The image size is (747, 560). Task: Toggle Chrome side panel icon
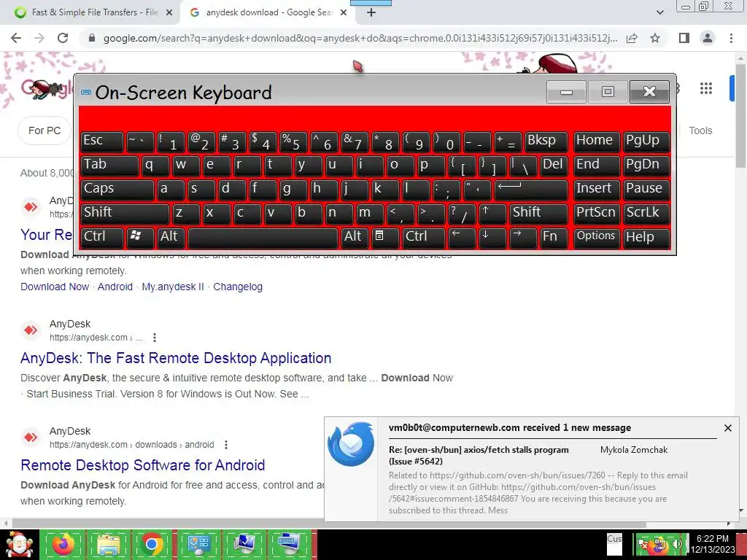[684, 38]
